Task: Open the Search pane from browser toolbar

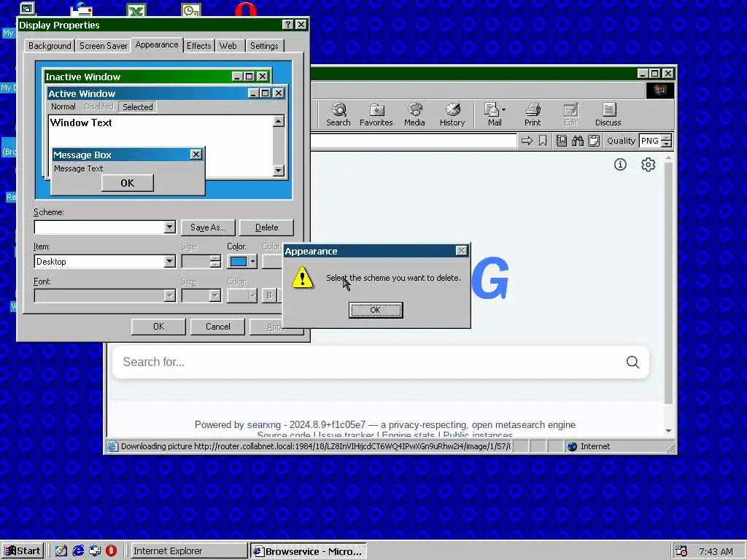Action: (338, 114)
